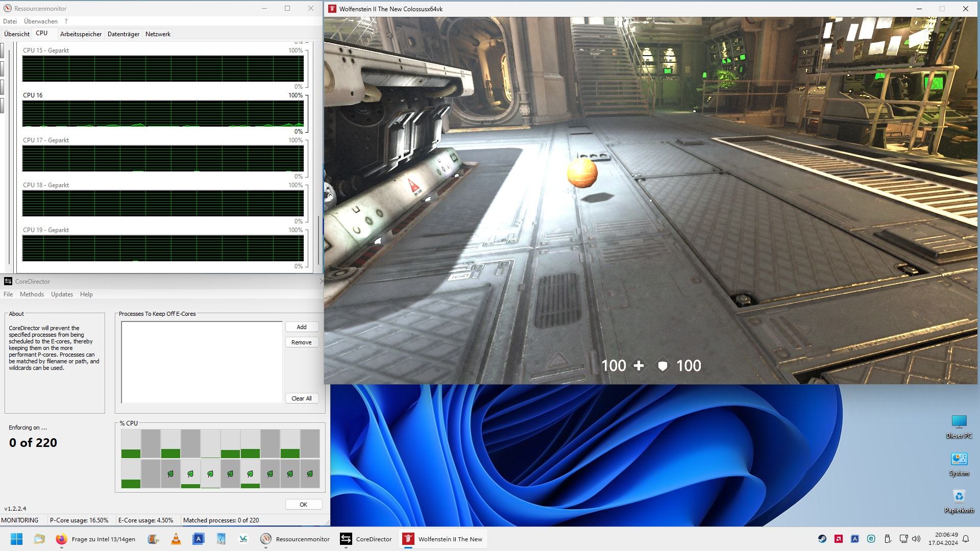Open the Methods menu in CoreDirector

coord(32,294)
